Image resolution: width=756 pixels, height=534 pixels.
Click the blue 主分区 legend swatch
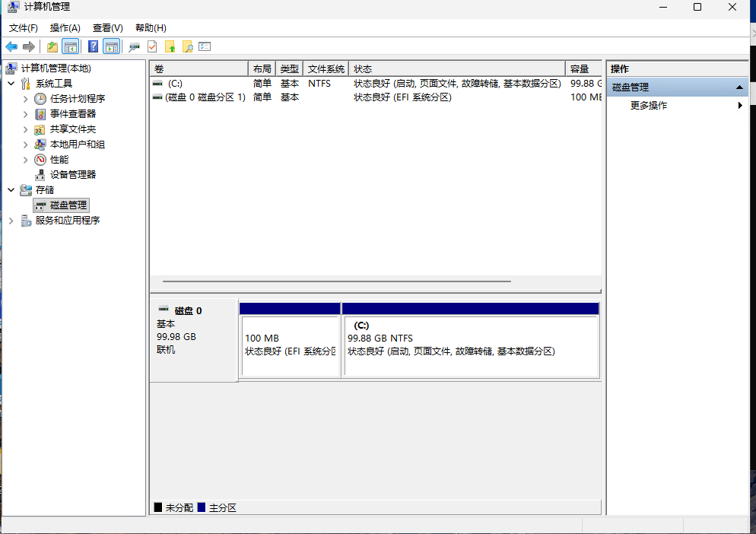click(x=202, y=507)
